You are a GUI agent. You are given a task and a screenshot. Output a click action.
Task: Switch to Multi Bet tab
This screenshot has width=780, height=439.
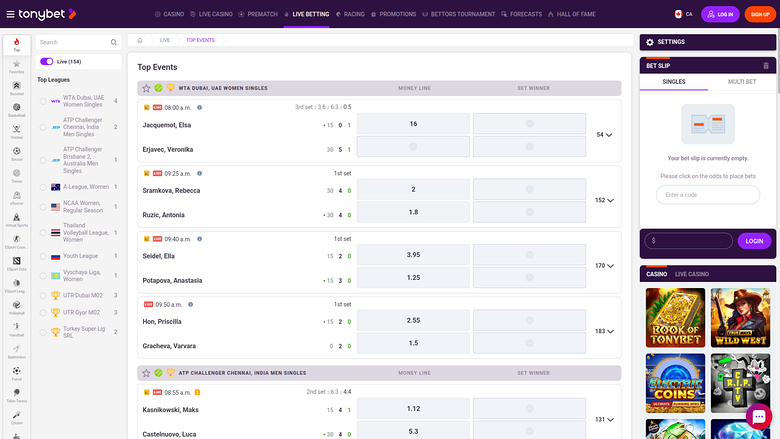click(742, 82)
